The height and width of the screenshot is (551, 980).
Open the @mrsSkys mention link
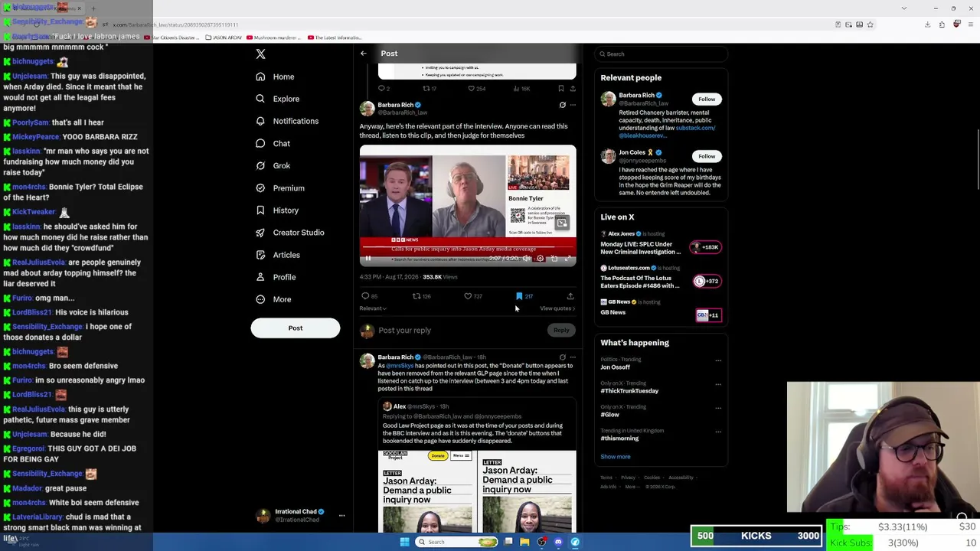point(400,366)
